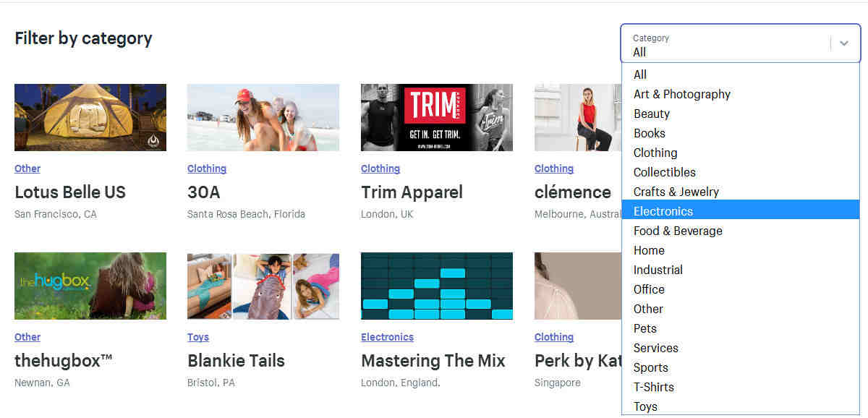Viewport: 868px width, 418px height.
Task: Click 'San Francisco, CA' location text
Action: 56,214
